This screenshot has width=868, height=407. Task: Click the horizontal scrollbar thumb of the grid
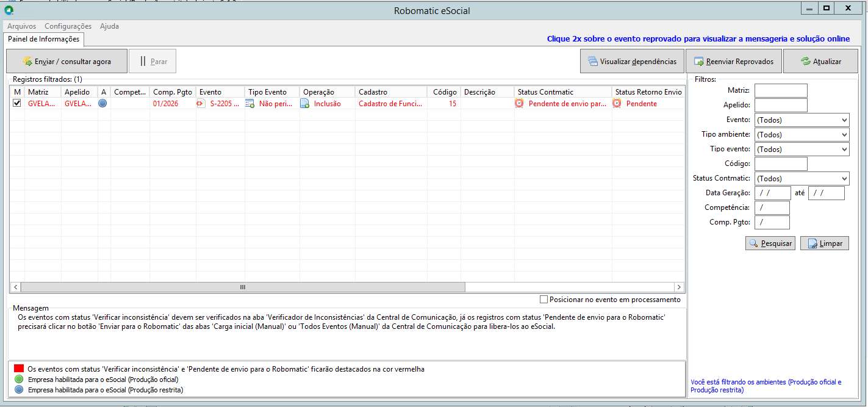click(243, 287)
